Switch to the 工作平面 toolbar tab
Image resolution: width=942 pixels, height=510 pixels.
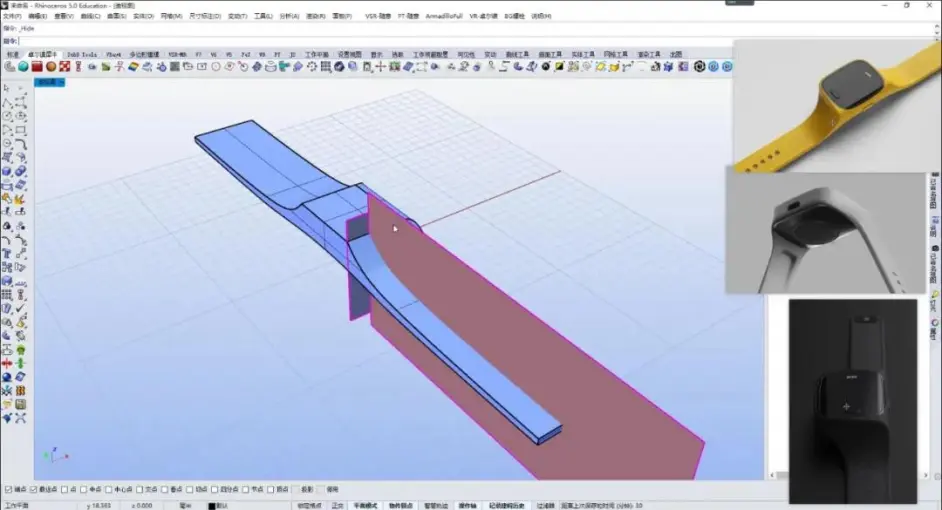[x=317, y=54]
